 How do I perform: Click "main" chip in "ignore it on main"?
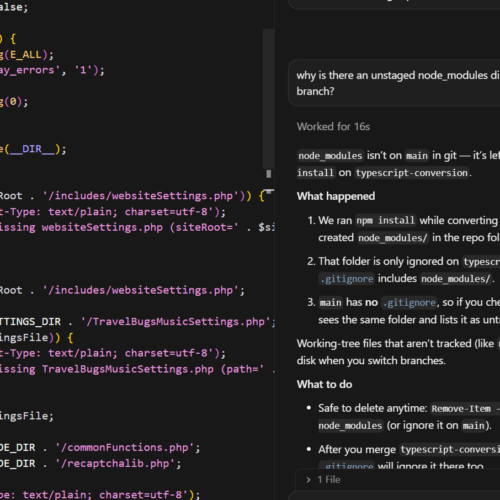click(473, 426)
